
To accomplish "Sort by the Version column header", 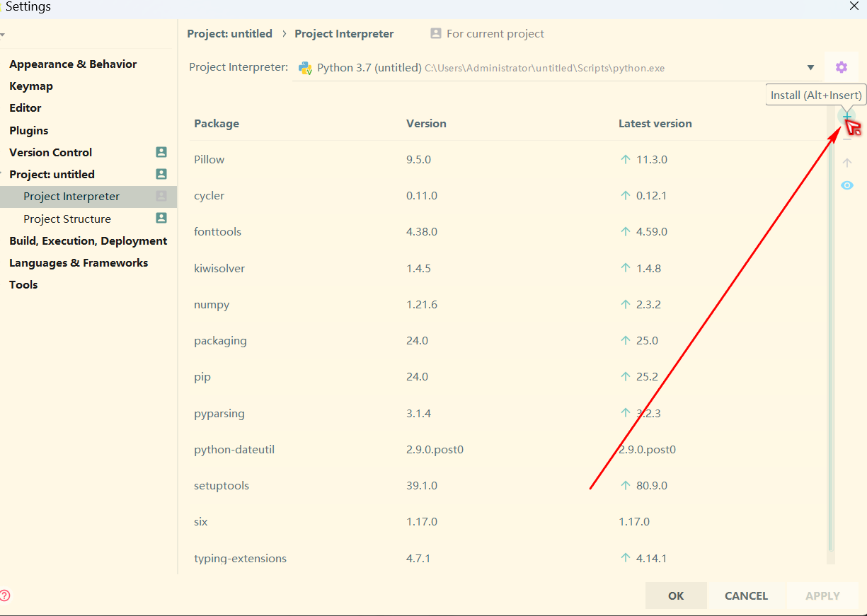I will (426, 123).
